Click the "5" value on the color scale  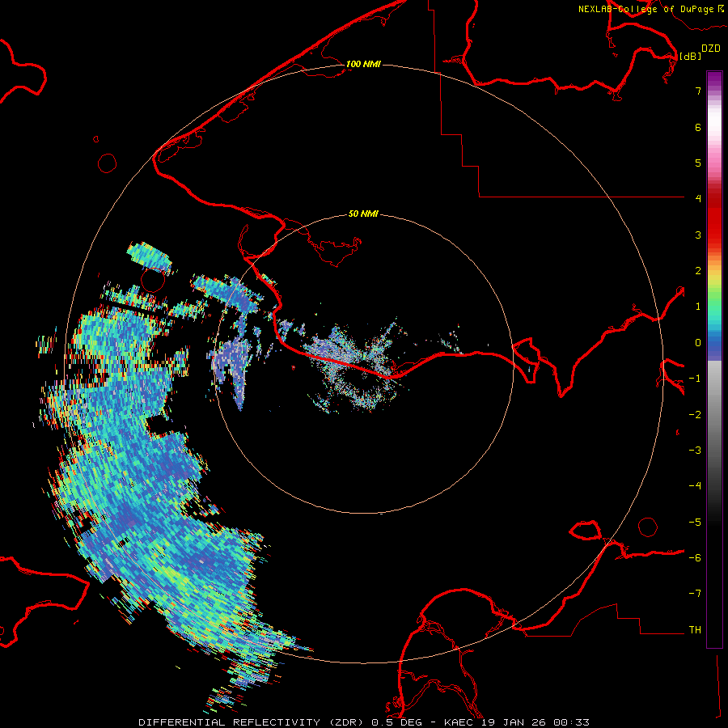click(x=698, y=163)
